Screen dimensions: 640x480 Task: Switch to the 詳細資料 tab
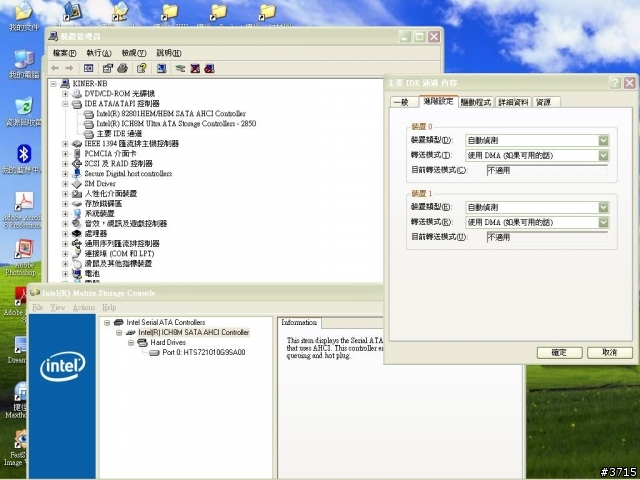[513, 102]
